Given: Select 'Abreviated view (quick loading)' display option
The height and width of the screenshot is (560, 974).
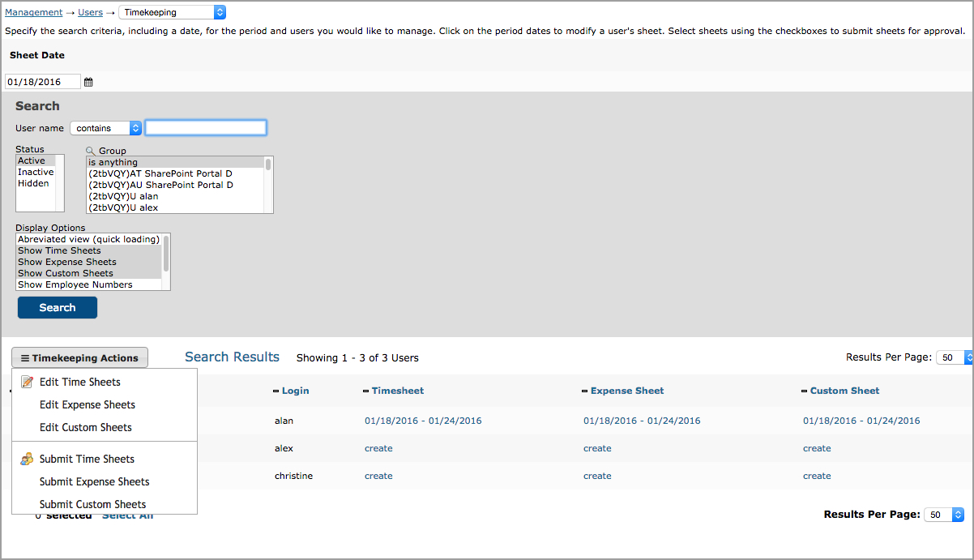Looking at the screenshot, I should 89,239.
